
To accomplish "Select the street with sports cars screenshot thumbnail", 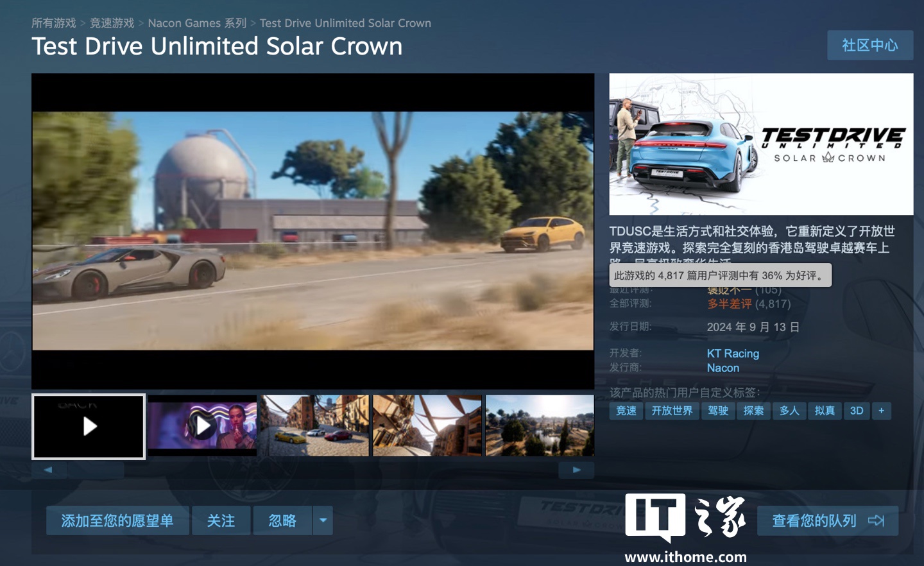I will tap(314, 426).
